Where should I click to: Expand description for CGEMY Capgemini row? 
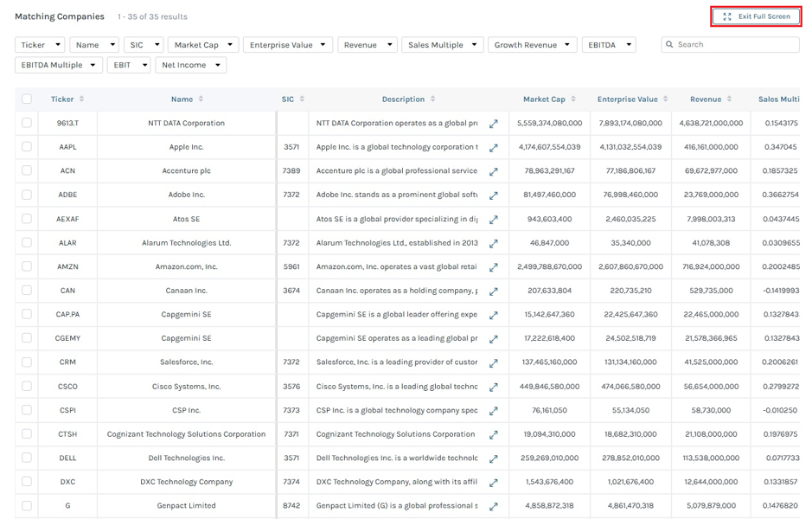[494, 339]
